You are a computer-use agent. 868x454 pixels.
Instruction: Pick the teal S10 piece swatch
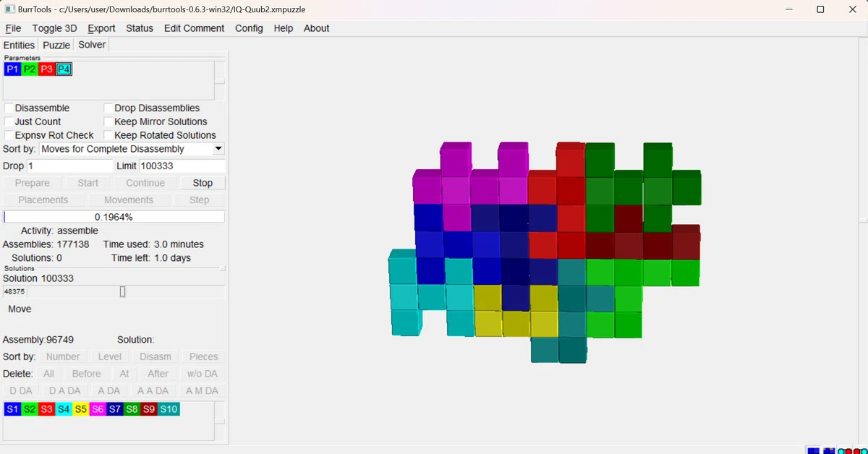169,409
